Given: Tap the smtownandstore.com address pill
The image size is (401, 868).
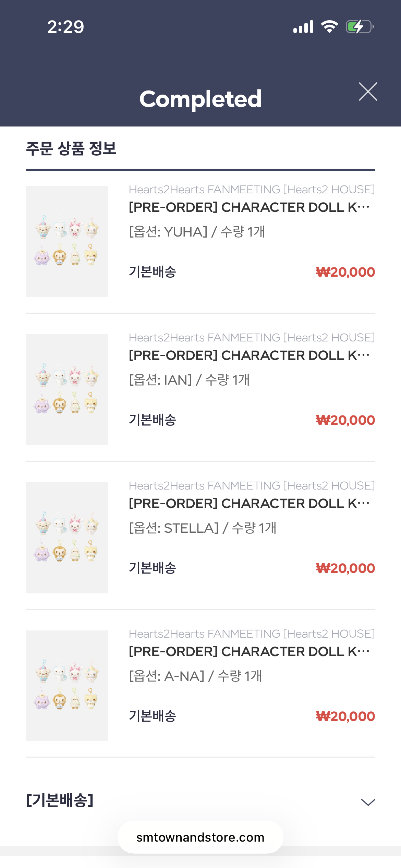Looking at the screenshot, I should tap(200, 837).
